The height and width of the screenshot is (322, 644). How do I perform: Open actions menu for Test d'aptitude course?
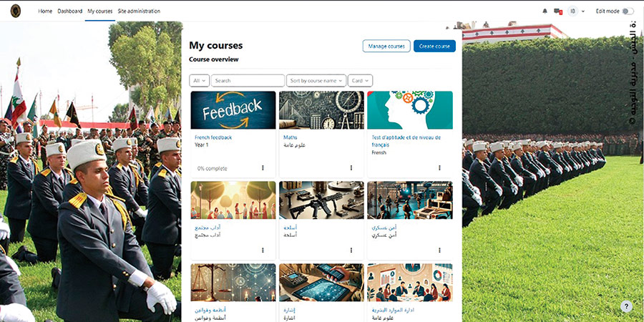click(439, 168)
